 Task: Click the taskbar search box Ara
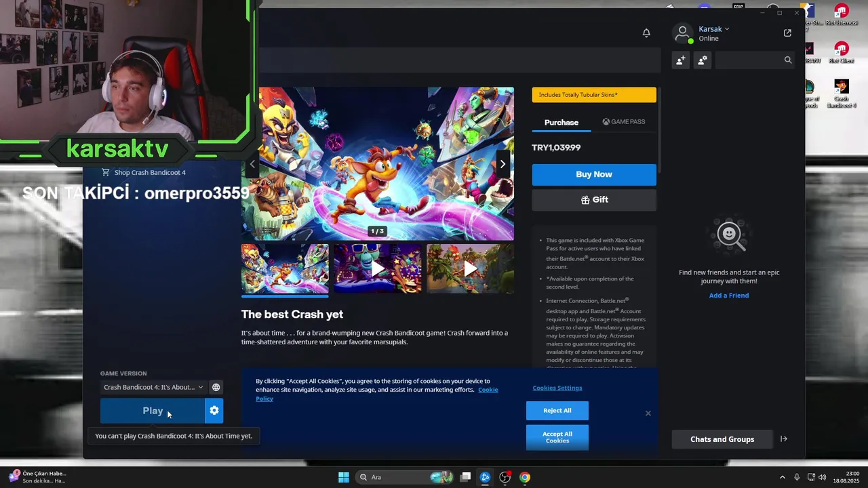point(403,477)
